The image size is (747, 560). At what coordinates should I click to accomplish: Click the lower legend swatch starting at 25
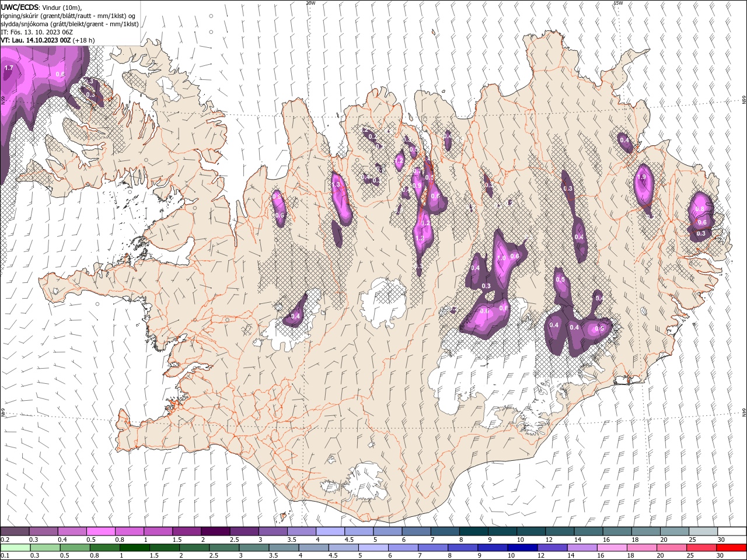point(701,548)
